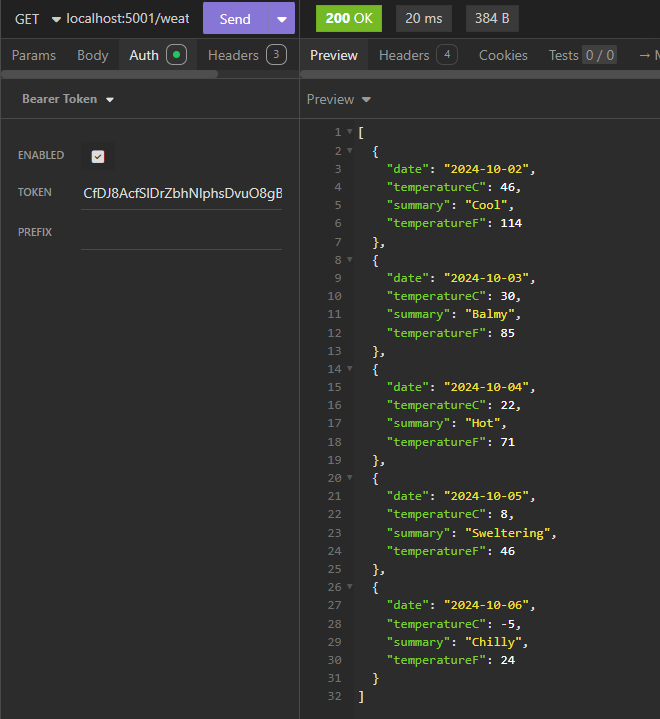The height and width of the screenshot is (719, 660).
Task: Click the summary value "Sweltering"
Action: click(508, 533)
